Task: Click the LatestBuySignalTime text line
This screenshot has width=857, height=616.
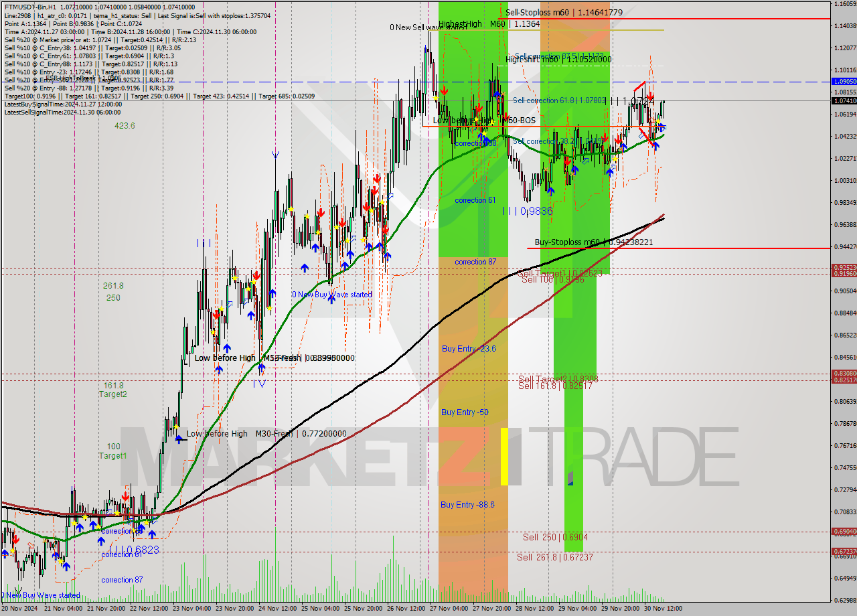Action: coord(63,104)
